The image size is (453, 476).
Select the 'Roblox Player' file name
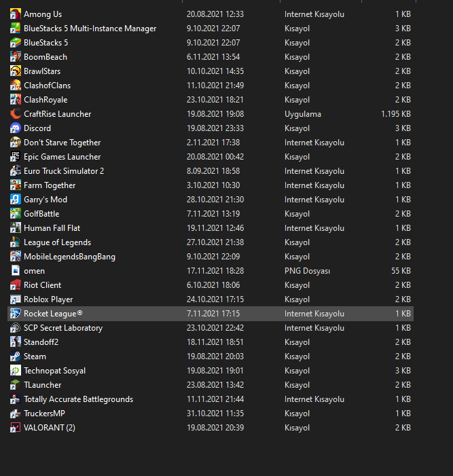(48, 299)
